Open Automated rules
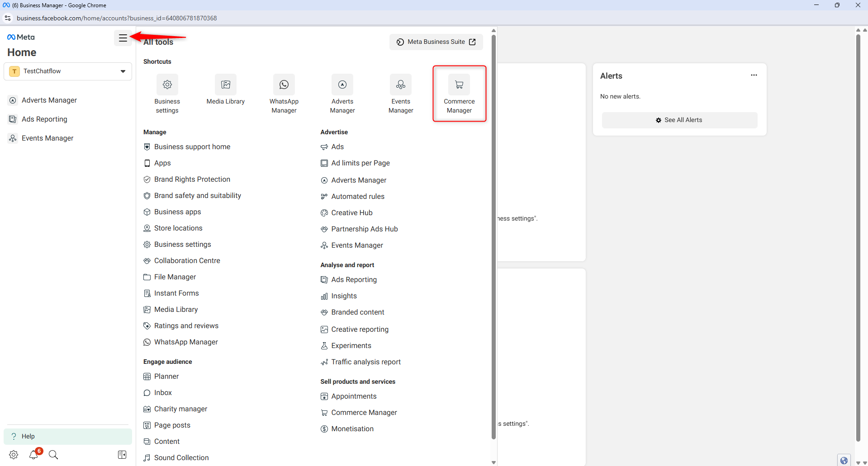The image size is (868, 466). pos(353,197)
